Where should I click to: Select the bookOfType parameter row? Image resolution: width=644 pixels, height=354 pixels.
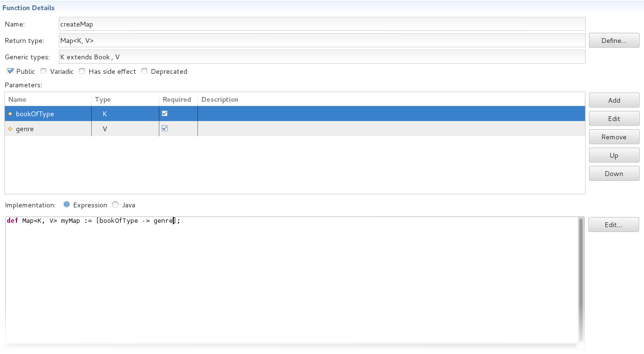[x=295, y=114]
